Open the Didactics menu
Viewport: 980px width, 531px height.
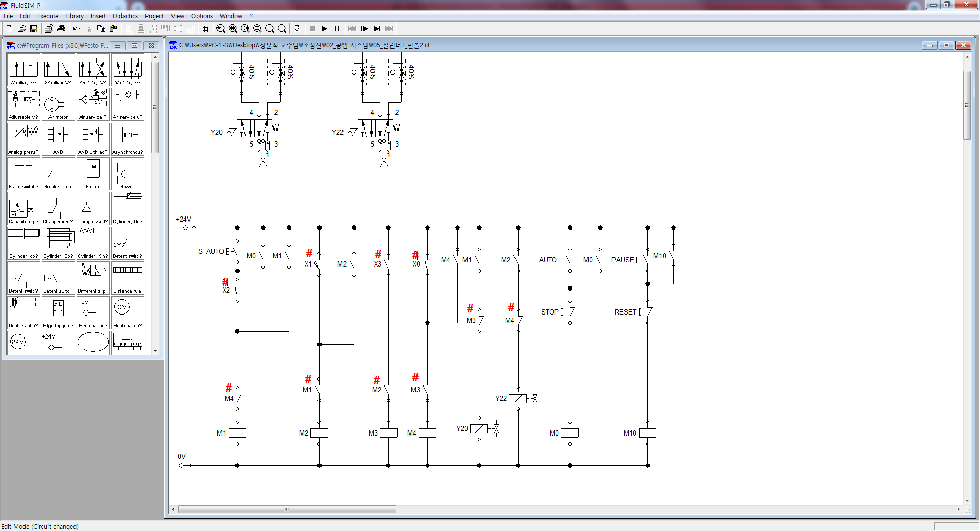(x=125, y=16)
